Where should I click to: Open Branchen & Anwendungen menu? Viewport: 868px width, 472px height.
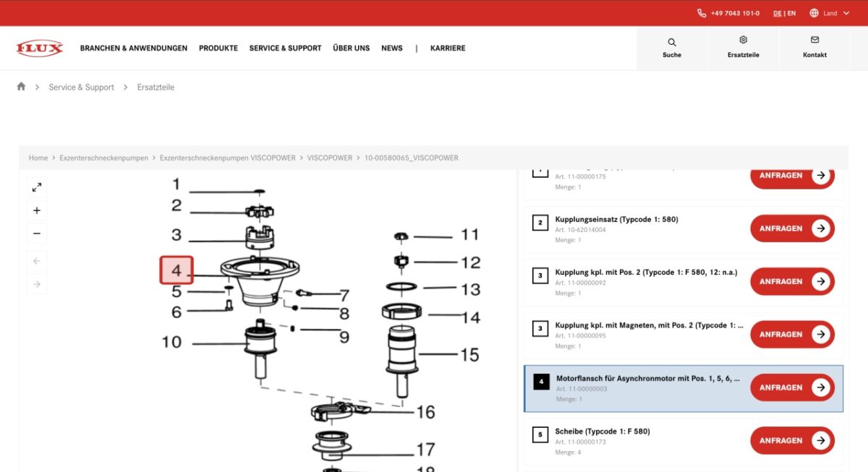[134, 48]
